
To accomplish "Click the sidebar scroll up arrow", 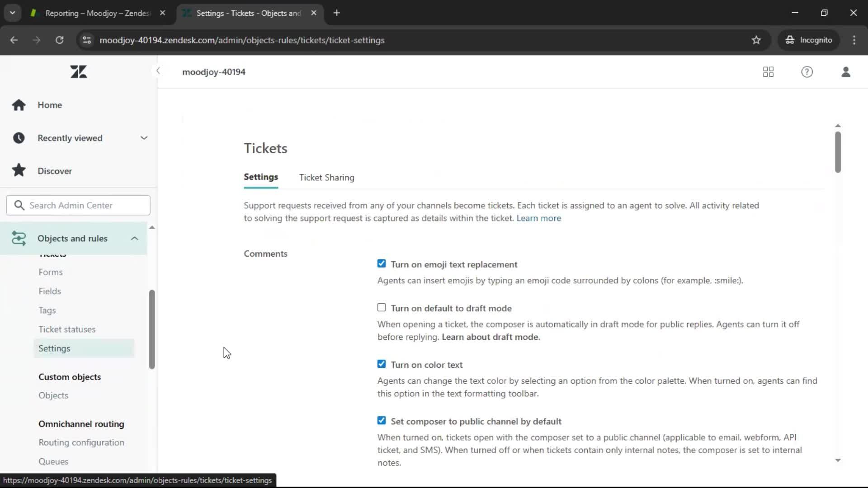I will point(152,227).
